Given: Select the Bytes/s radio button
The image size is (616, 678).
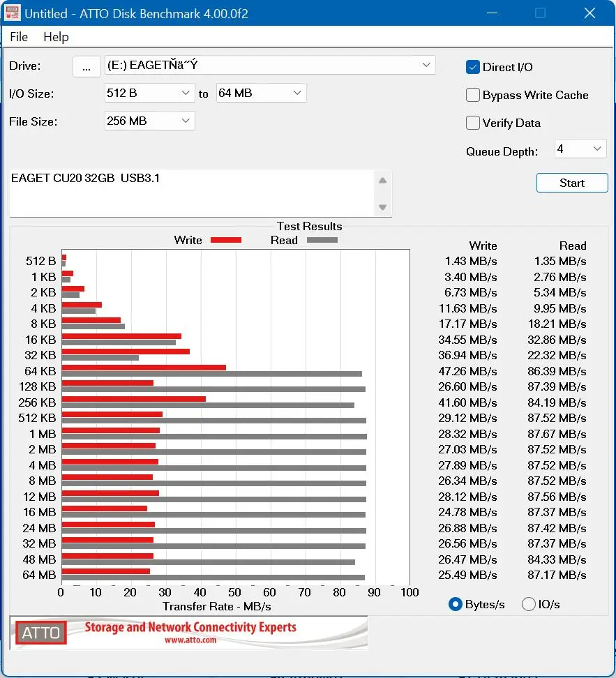Looking at the screenshot, I should click(455, 604).
